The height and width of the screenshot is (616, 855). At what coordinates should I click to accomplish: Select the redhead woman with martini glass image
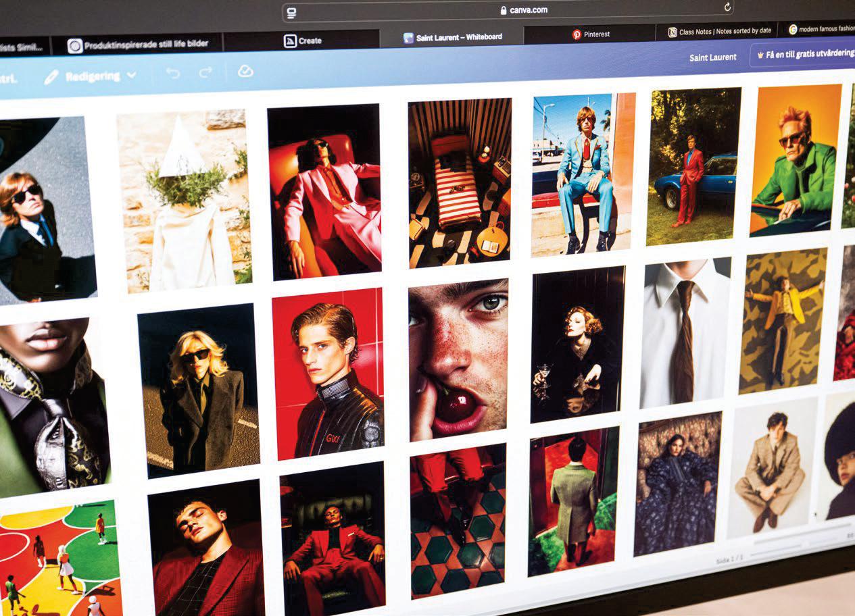click(x=578, y=344)
